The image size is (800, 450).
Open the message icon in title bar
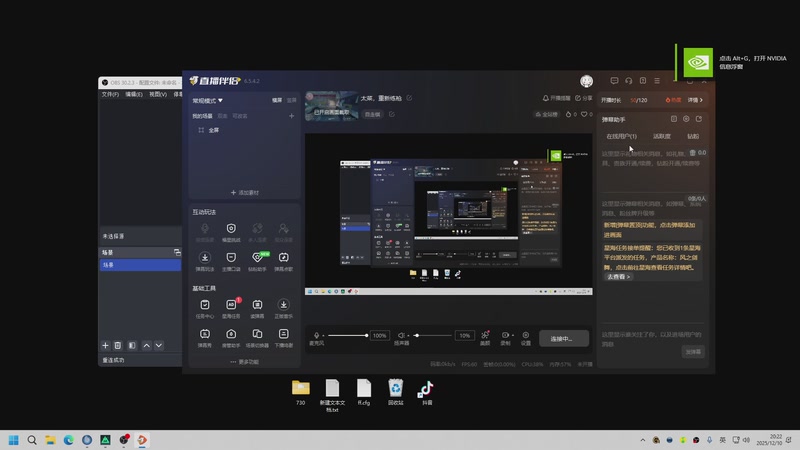point(614,81)
